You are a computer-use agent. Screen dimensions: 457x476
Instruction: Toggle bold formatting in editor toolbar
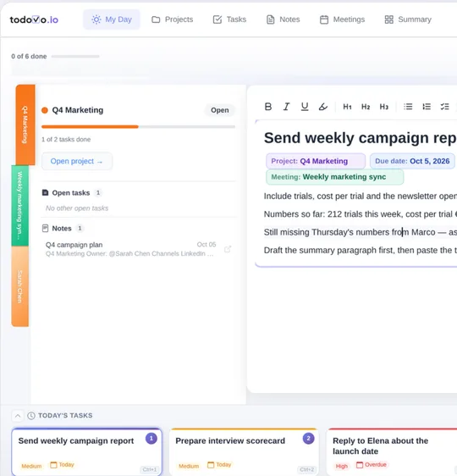point(268,107)
